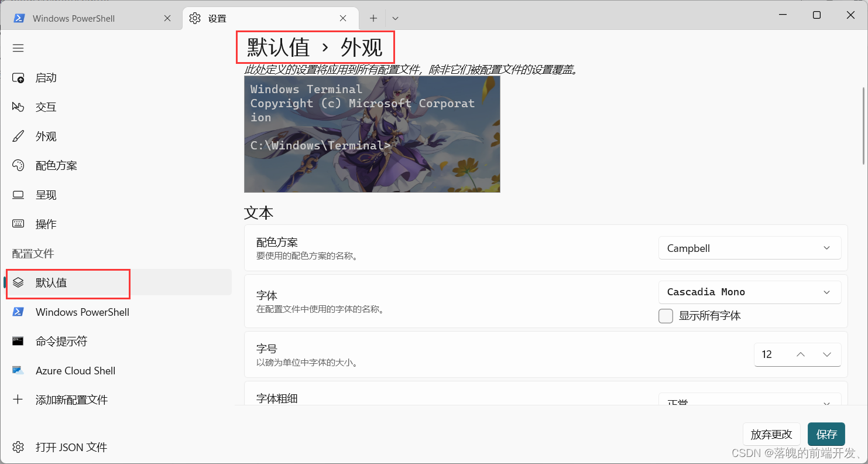
Task: Click 默认值 in the breadcrumb header
Action: (x=278, y=47)
